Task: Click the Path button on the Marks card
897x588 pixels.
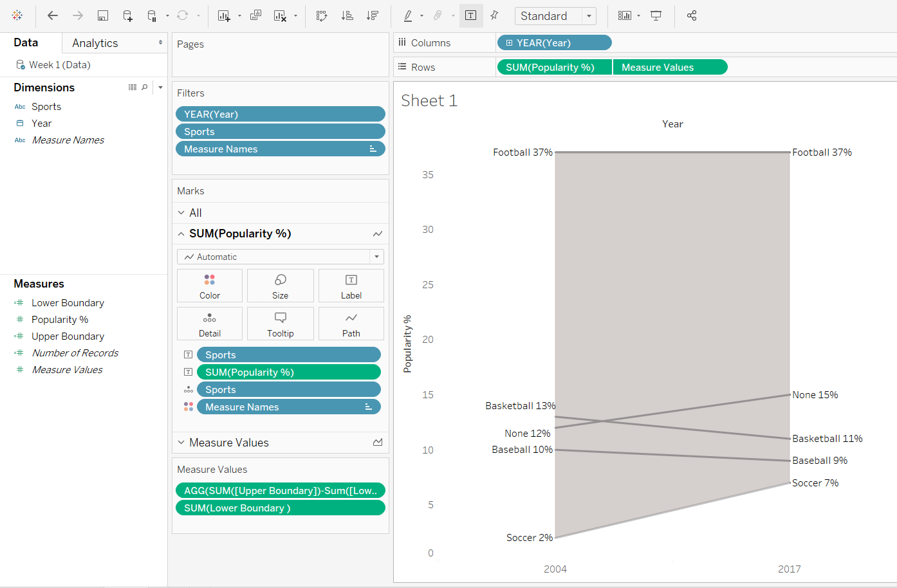Action: point(351,323)
